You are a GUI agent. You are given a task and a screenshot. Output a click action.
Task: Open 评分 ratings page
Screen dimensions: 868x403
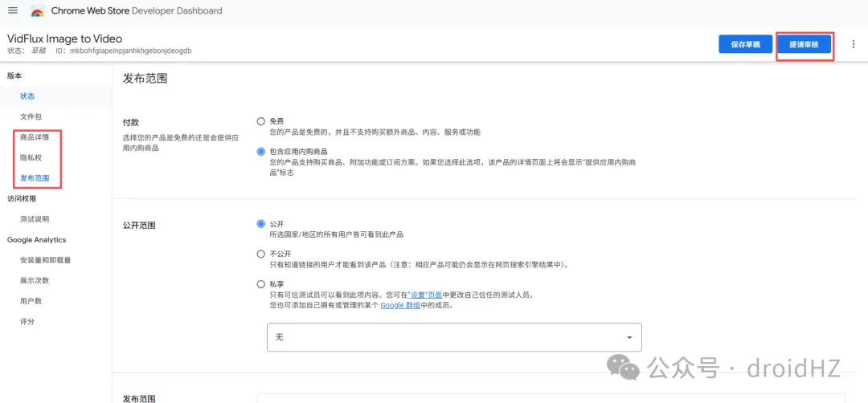pos(27,321)
